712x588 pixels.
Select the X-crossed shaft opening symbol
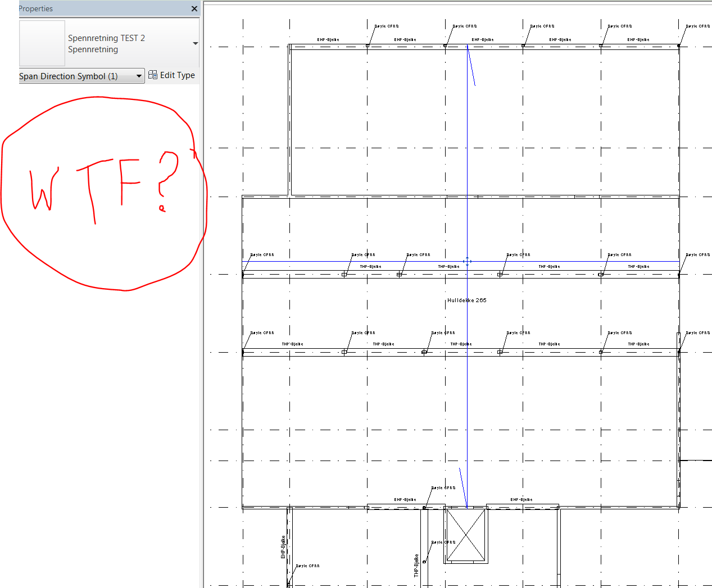pos(466,534)
